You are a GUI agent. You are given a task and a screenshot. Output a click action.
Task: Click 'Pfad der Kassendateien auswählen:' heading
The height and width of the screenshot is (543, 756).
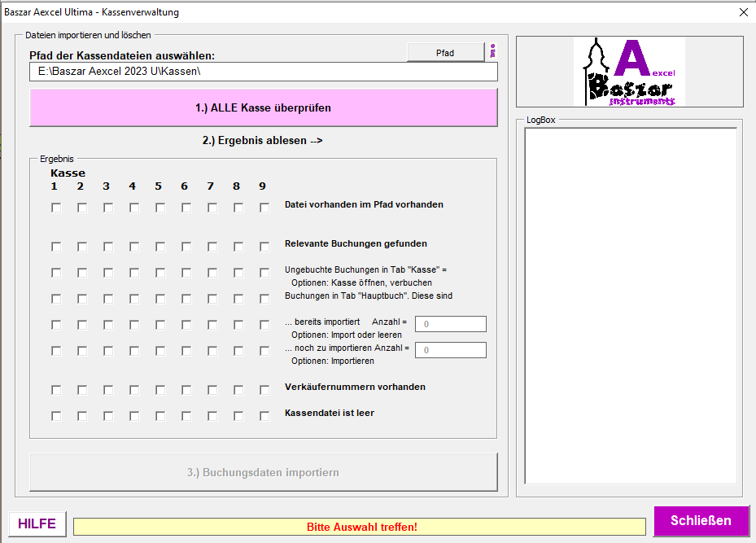[122, 55]
